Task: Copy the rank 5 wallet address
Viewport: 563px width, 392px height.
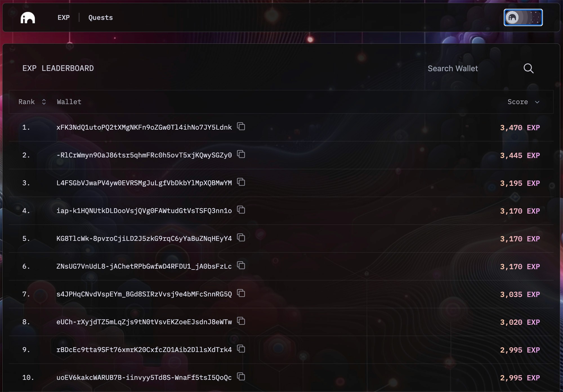Action: (x=241, y=238)
